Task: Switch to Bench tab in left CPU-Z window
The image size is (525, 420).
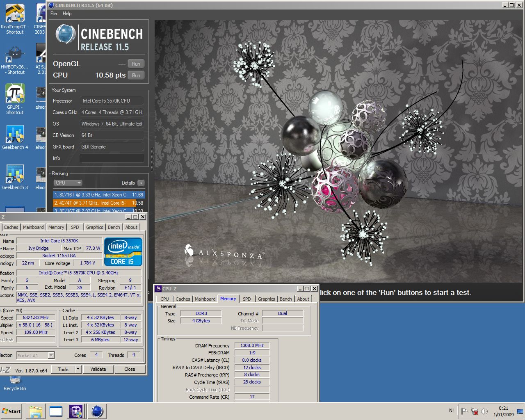Action: pyautogui.click(x=114, y=227)
